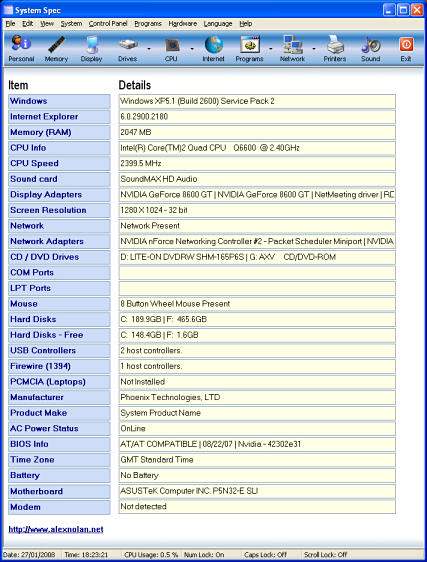Click the LPT Ports item button
The image size is (427, 562).
(x=59, y=288)
